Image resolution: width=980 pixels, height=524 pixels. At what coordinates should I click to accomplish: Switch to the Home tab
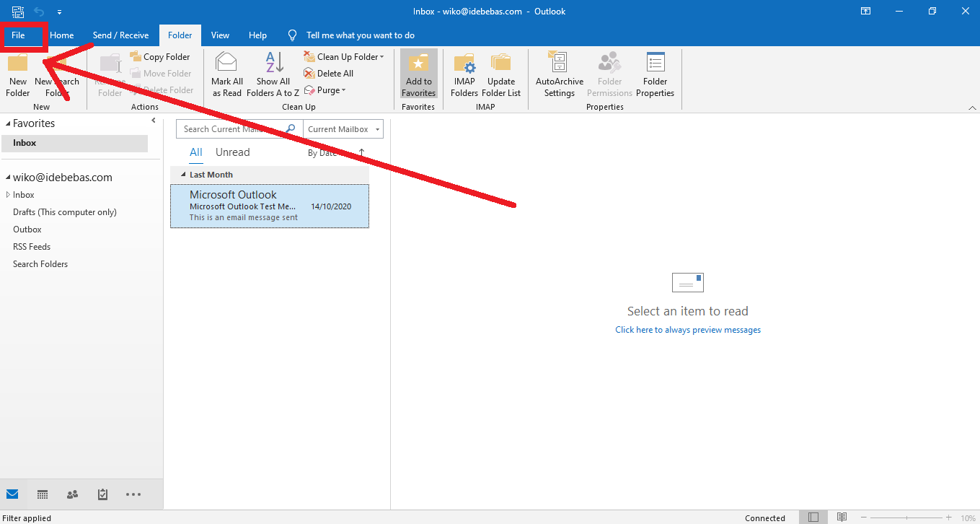point(62,35)
